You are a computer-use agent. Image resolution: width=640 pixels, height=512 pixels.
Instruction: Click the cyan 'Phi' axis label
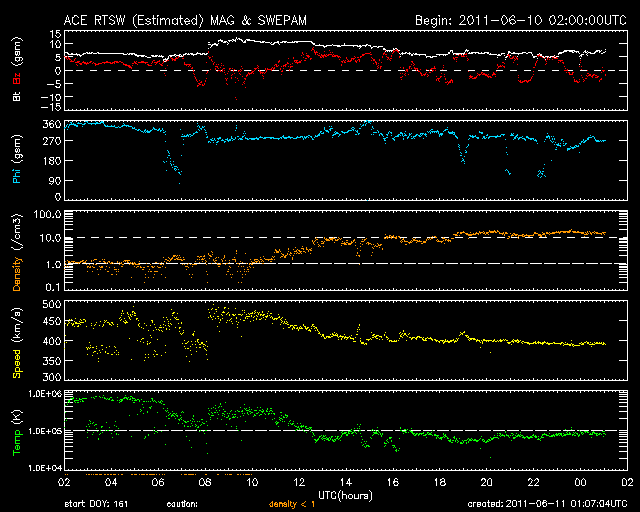17,174
